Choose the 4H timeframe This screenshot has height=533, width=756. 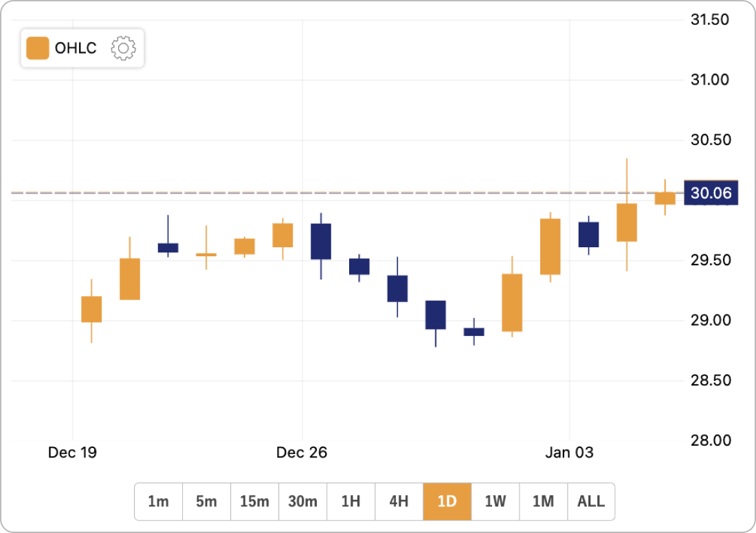point(399,501)
